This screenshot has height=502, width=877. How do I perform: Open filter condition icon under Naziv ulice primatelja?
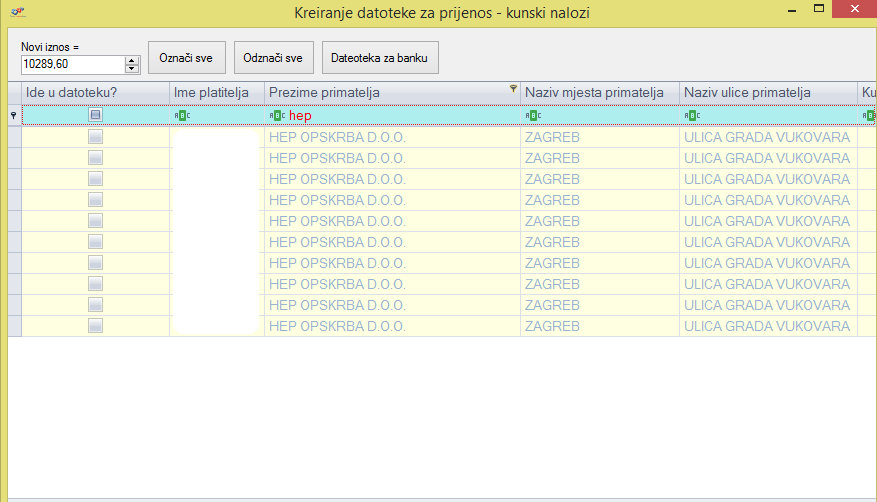691,115
